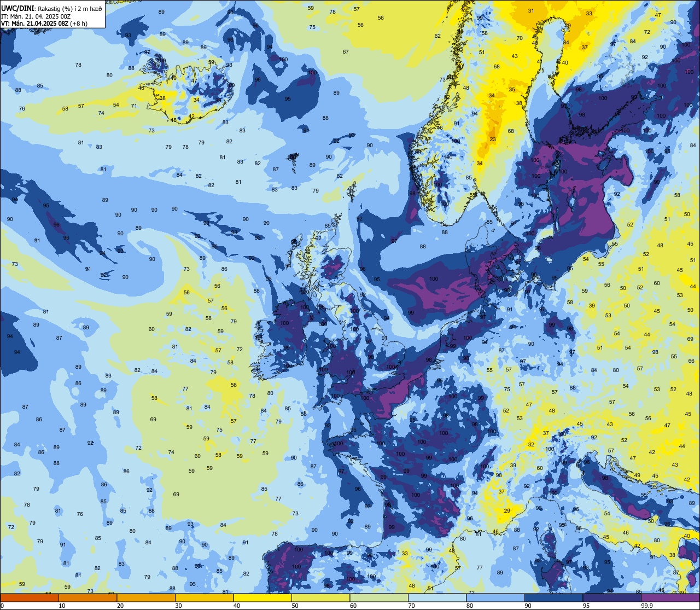This screenshot has width=700, height=610.
Task: Click the 80–90 light blue legend swatch
Action: 495,597
